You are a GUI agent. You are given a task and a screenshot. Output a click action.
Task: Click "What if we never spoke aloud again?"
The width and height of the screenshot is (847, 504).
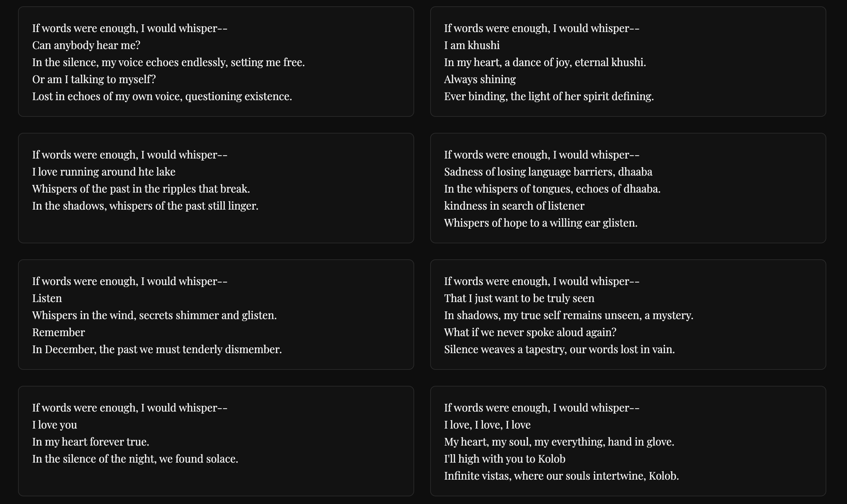coord(530,332)
